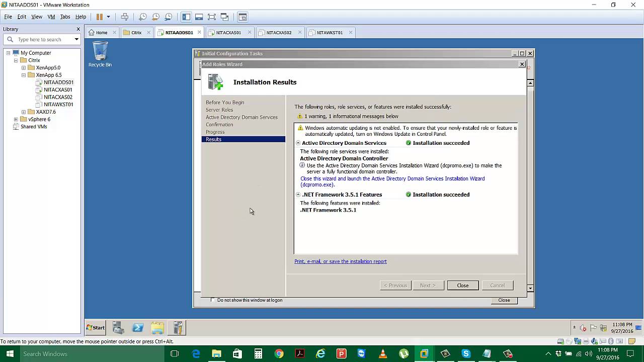Collapse the Citrix folder node
The image size is (644, 362).
click(16, 60)
